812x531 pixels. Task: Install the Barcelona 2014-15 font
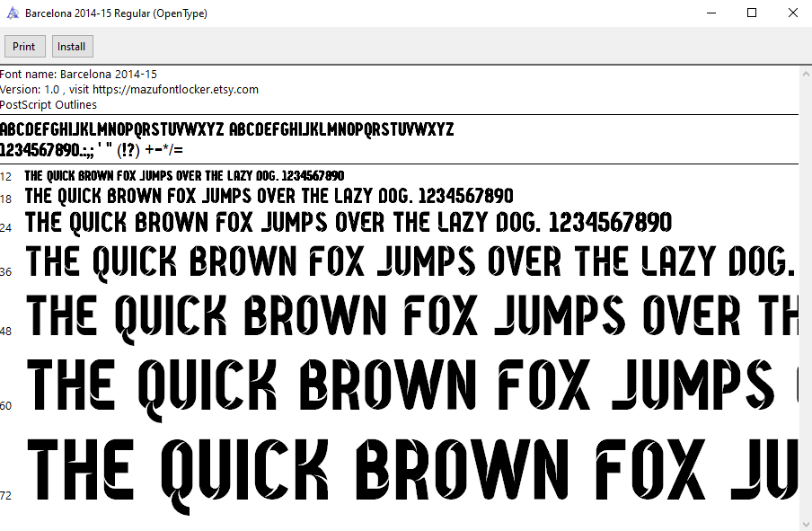(x=72, y=47)
